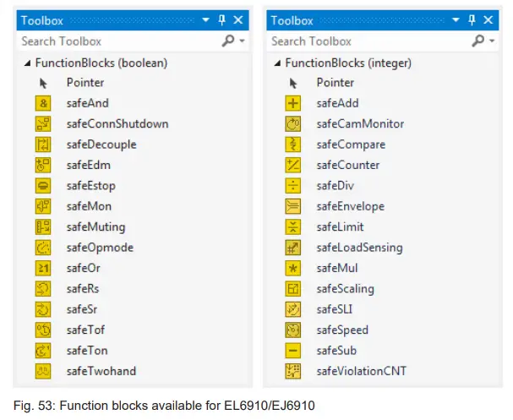
Task: Select the safeCounter block icon
Action: pos(292,165)
